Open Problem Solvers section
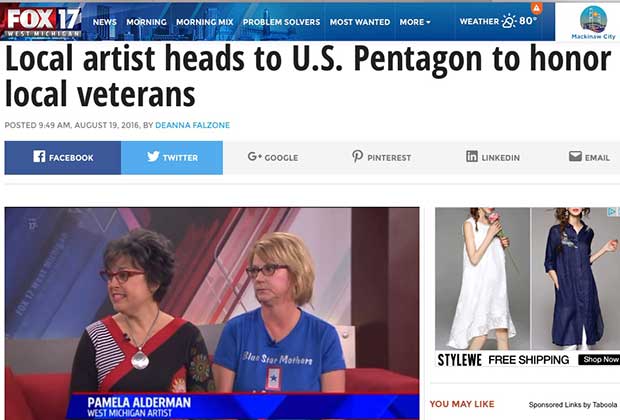The image size is (620, 420). pyautogui.click(x=281, y=22)
